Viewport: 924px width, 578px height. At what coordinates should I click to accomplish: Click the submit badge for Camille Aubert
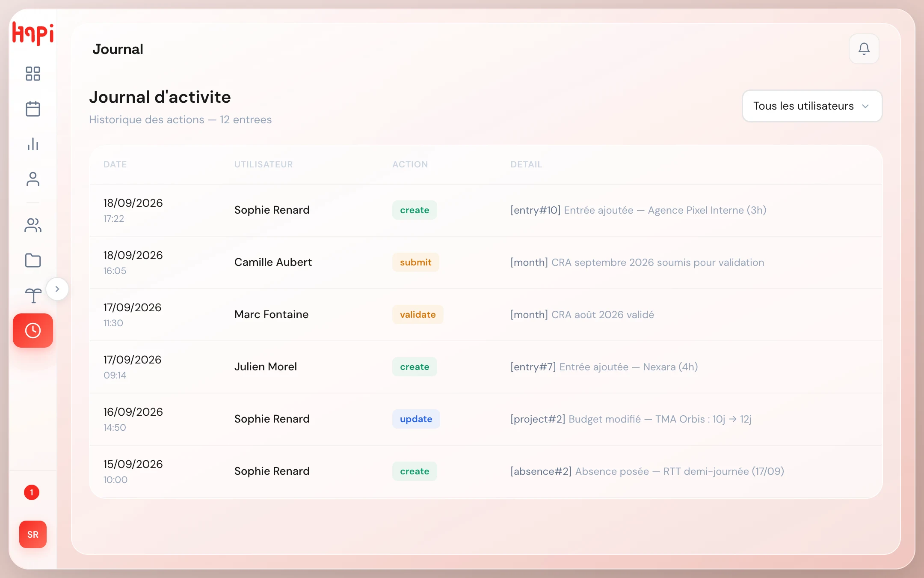(x=415, y=262)
